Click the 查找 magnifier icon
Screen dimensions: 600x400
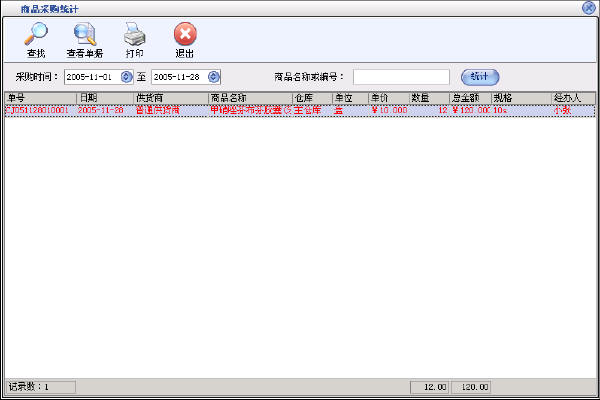click(x=36, y=35)
